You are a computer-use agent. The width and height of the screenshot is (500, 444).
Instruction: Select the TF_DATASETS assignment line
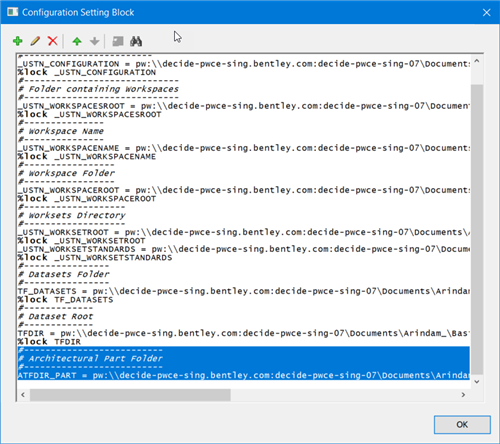click(x=244, y=291)
